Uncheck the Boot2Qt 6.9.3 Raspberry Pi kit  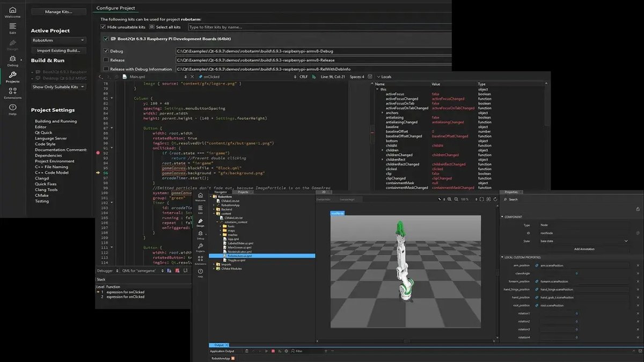(x=106, y=39)
